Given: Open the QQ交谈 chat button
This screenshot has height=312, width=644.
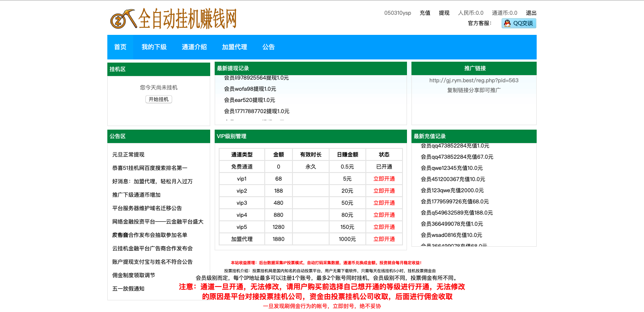Looking at the screenshot, I should point(520,22).
